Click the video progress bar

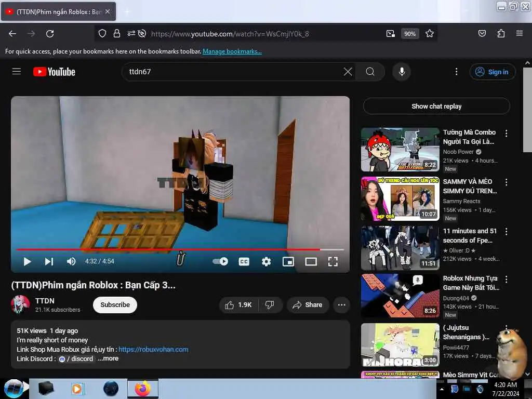tap(180, 249)
